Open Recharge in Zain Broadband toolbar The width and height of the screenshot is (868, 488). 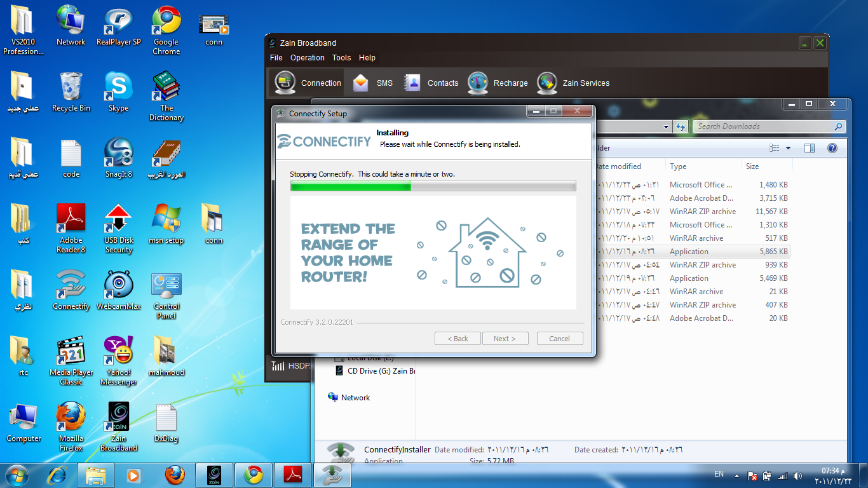point(498,83)
